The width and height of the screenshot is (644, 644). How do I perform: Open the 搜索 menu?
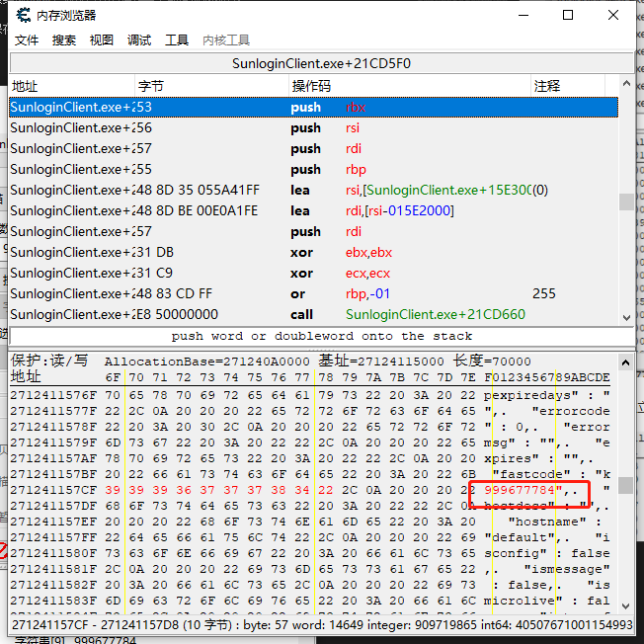coord(64,40)
